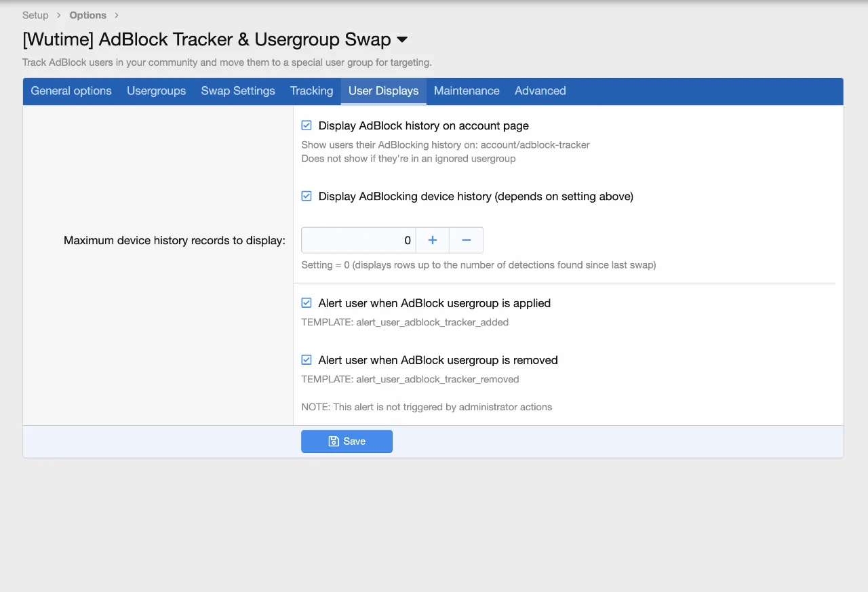Viewport: 868px width, 592px height.
Task: Disable alert when AdBlock usergroup is removed
Action: tap(307, 360)
